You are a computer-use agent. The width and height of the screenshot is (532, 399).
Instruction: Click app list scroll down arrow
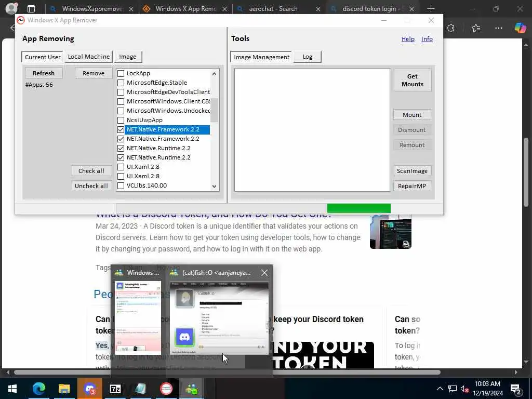tap(214, 186)
